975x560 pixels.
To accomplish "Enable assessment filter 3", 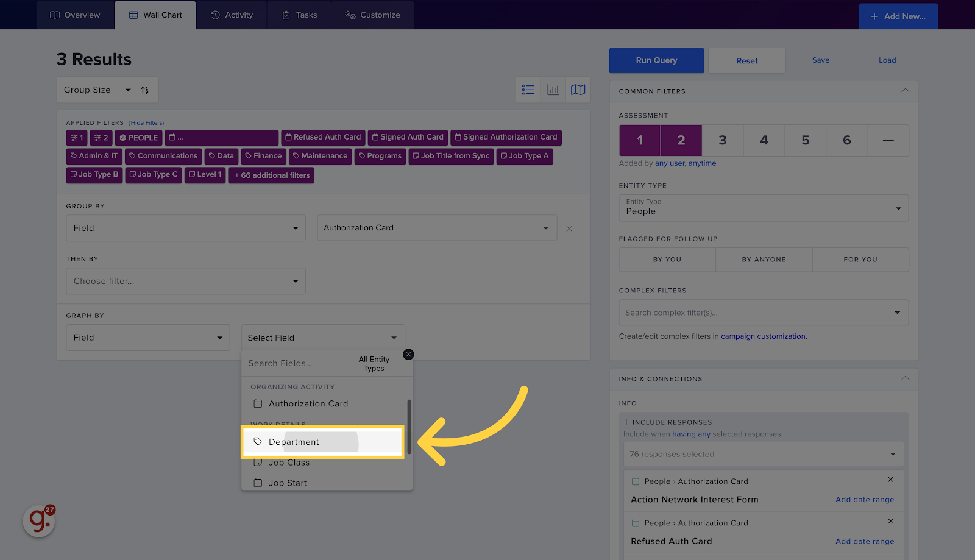I will pos(722,140).
